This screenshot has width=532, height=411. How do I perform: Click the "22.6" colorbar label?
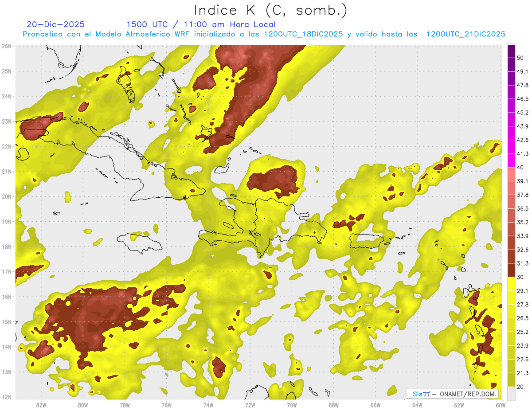click(x=522, y=359)
